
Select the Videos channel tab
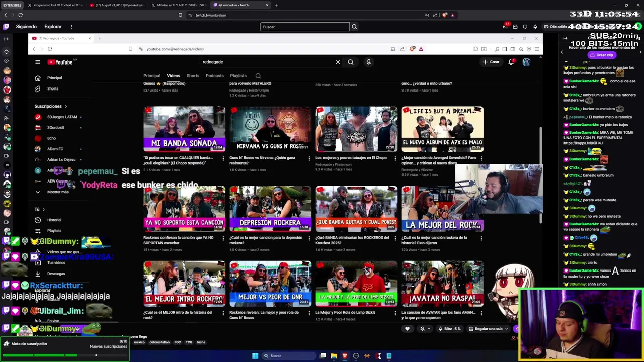click(x=174, y=76)
